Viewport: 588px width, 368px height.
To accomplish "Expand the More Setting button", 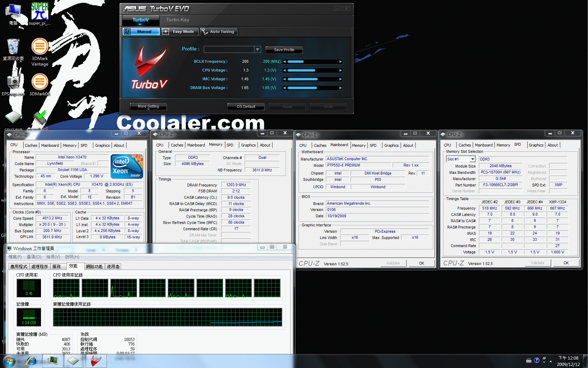I will click(148, 107).
